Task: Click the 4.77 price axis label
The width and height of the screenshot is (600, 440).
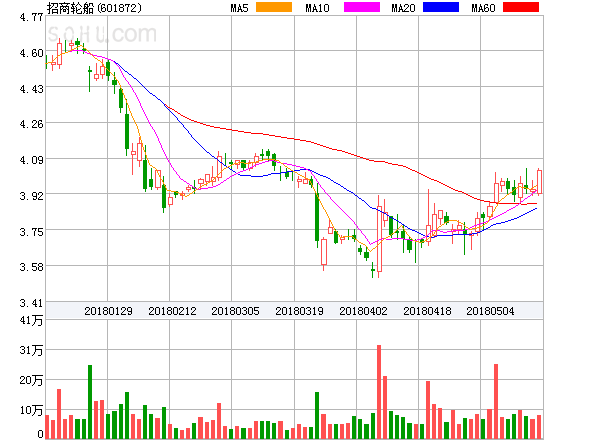Action: click(31, 17)
